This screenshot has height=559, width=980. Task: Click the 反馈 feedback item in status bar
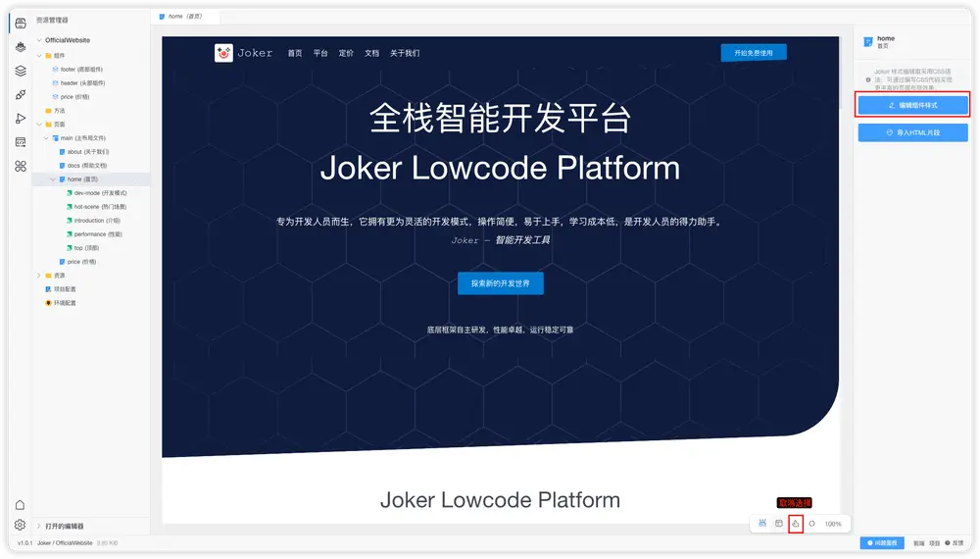coord(955,542)
